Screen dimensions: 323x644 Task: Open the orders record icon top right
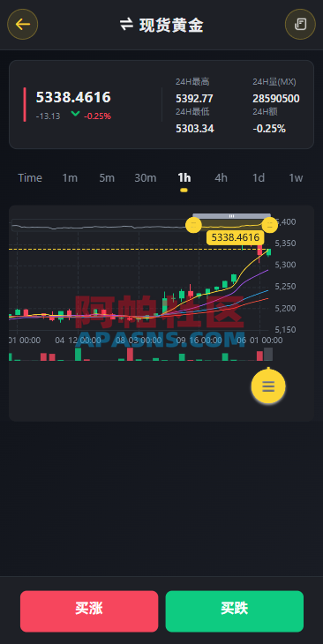(x=300, y=24)
